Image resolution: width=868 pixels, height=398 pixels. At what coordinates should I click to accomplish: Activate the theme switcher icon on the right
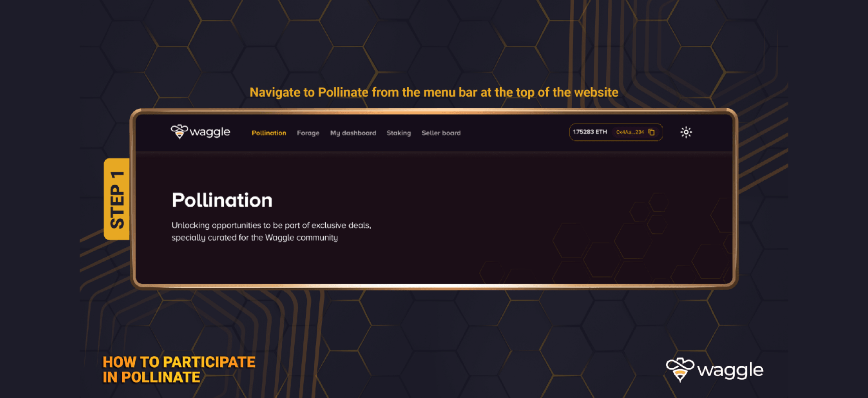pyautogui.click(x=686, y=132)
